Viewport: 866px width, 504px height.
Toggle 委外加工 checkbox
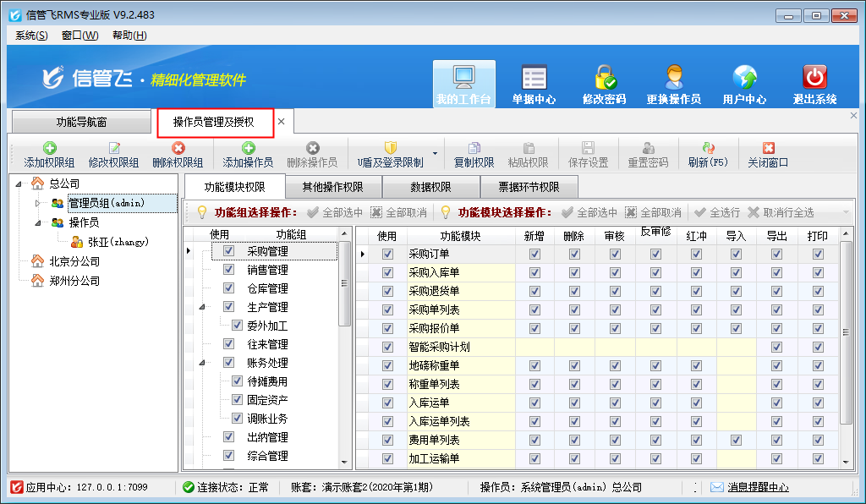[237, 325]
